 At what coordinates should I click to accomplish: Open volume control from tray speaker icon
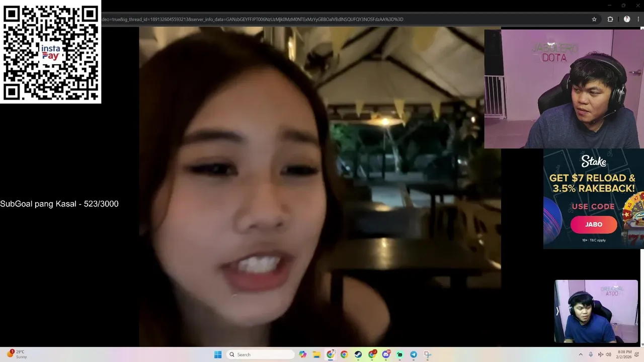608,354
